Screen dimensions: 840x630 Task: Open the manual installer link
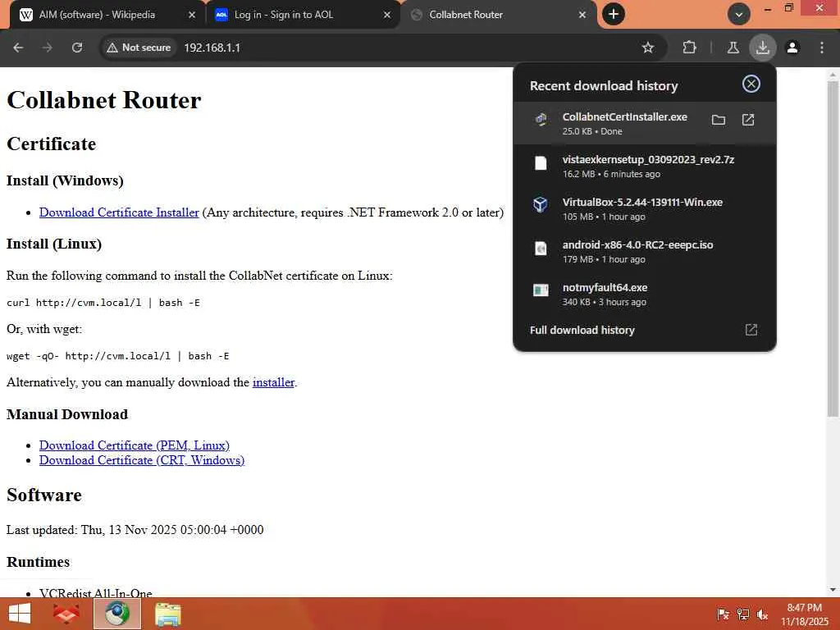tap(274, 382)
